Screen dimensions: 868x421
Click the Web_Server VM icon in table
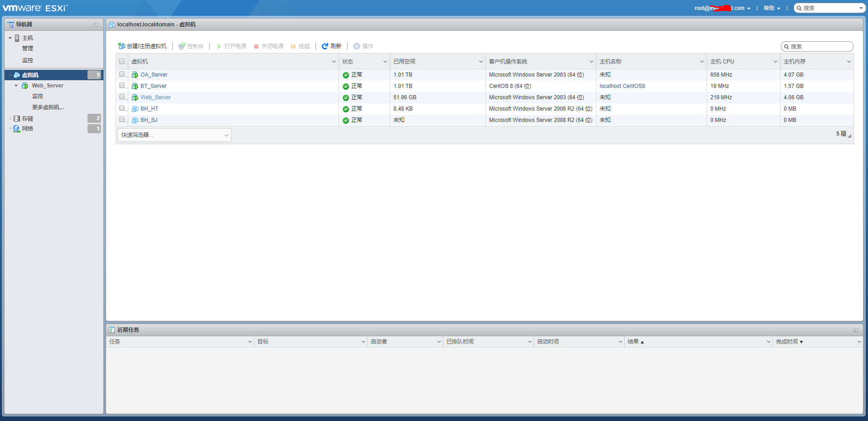[x=135, y=97]
